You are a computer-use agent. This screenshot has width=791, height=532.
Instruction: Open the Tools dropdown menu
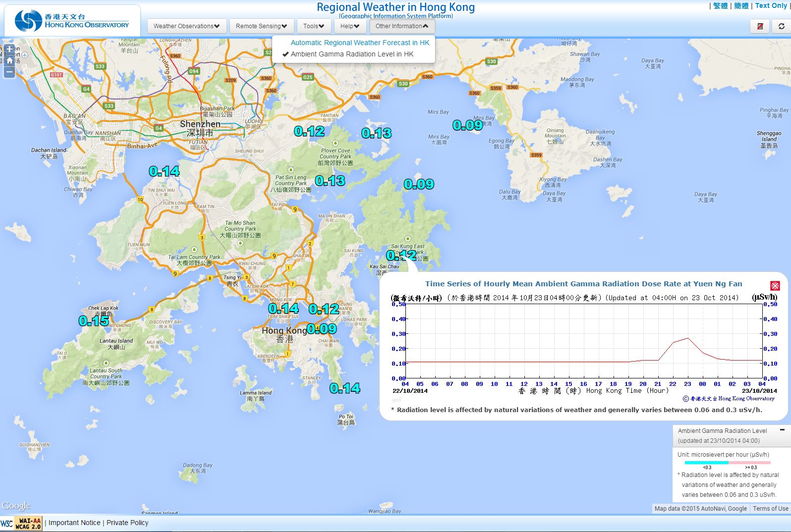(314, 26)
